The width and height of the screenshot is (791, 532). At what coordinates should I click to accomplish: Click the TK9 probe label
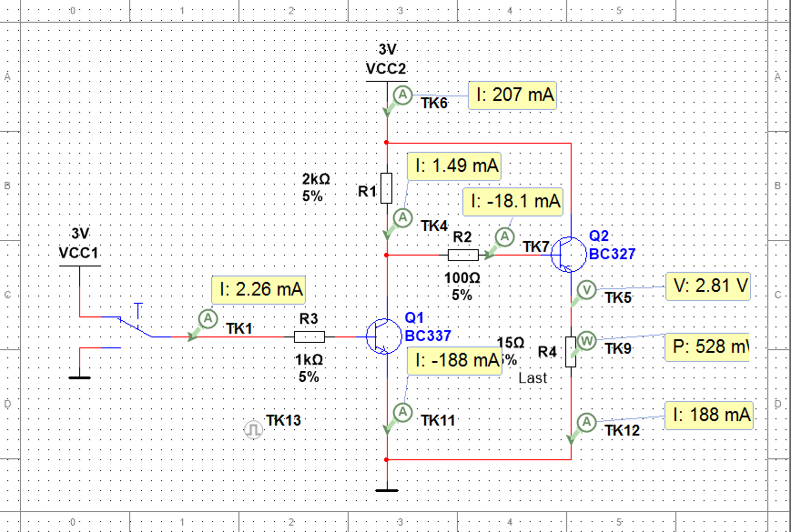(x=618, y=348)
